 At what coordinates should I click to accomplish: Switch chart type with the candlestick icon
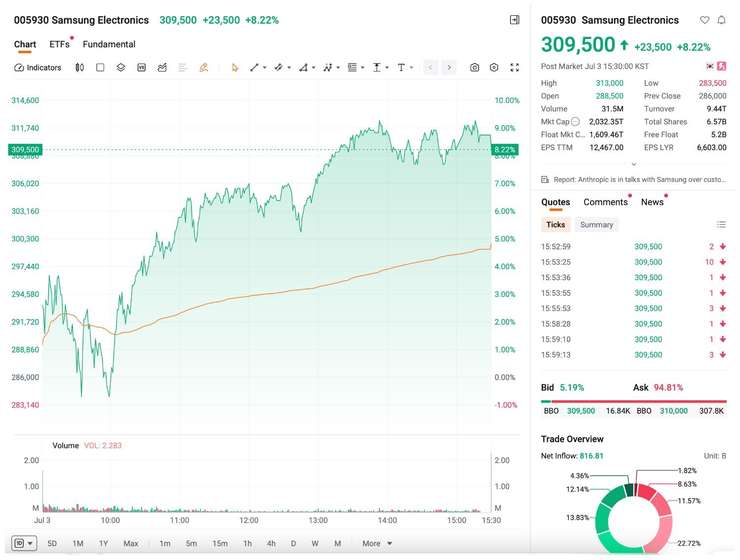(x=79, y=68)
